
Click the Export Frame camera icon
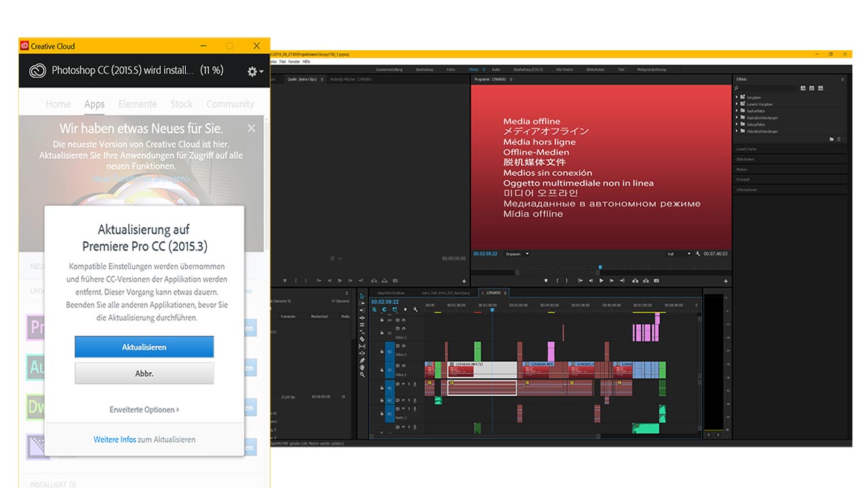click(x=656, y=281)
